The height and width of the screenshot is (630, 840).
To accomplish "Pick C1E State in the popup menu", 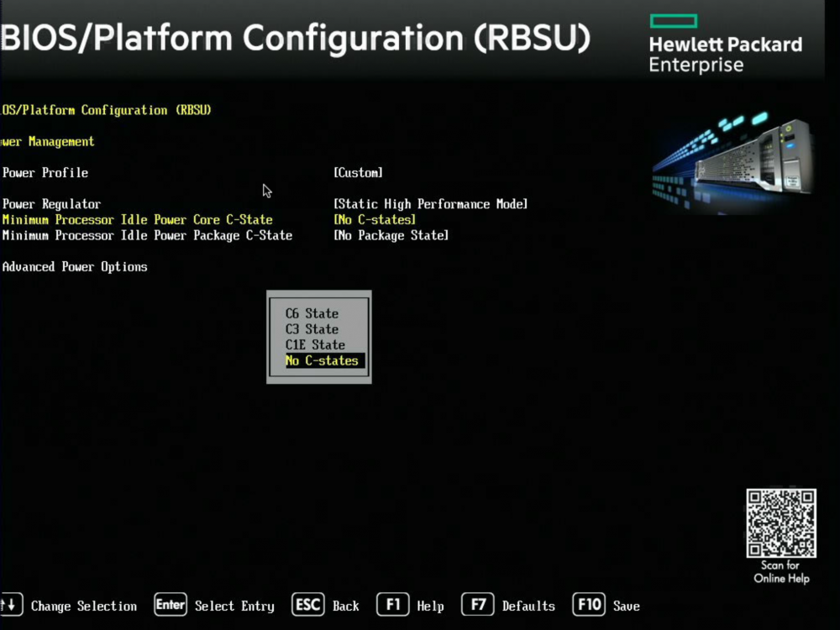I will coord(315,344).
